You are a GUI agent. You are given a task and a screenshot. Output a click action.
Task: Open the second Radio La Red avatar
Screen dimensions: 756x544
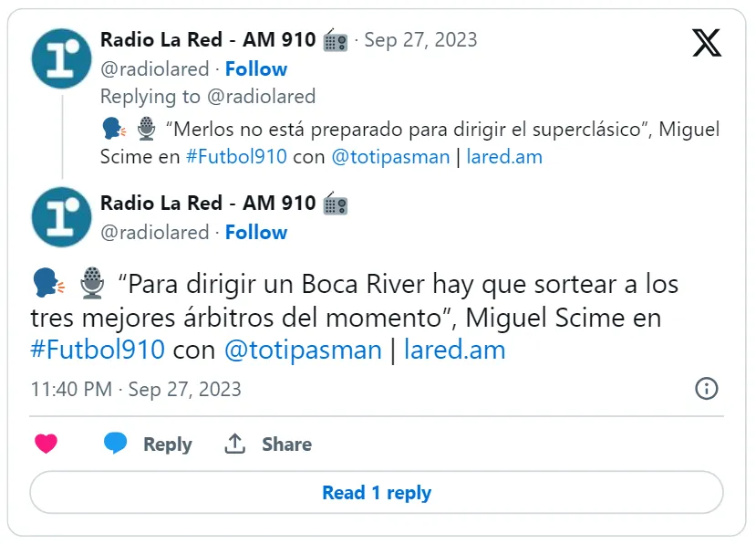62,217
